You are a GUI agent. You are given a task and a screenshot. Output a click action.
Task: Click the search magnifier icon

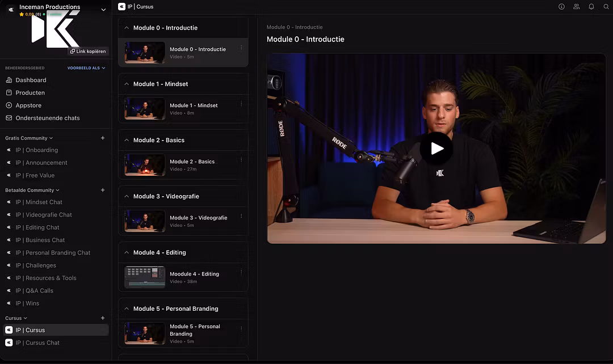point(606,7)
